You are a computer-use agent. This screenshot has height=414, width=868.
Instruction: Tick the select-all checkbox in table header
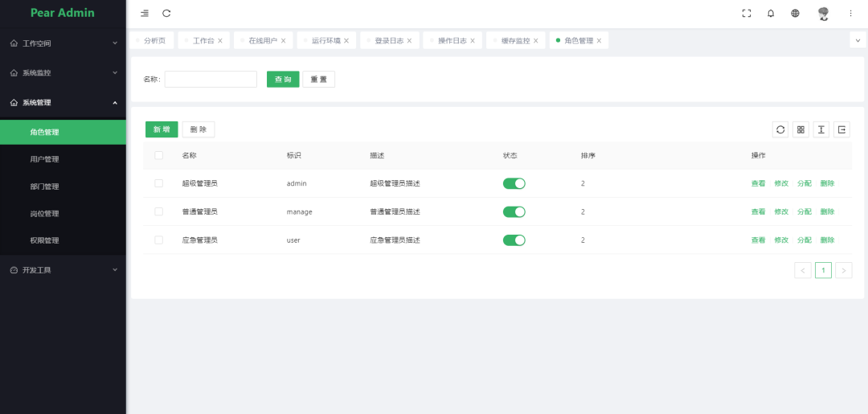click(159, 155)
